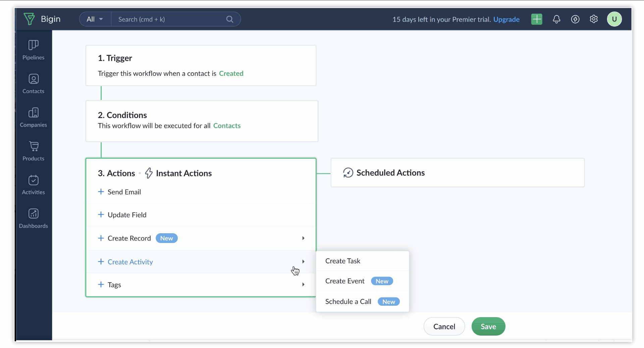Click the Upgrade link
Viewport: 644px width, 348px height.
[506, 19]
